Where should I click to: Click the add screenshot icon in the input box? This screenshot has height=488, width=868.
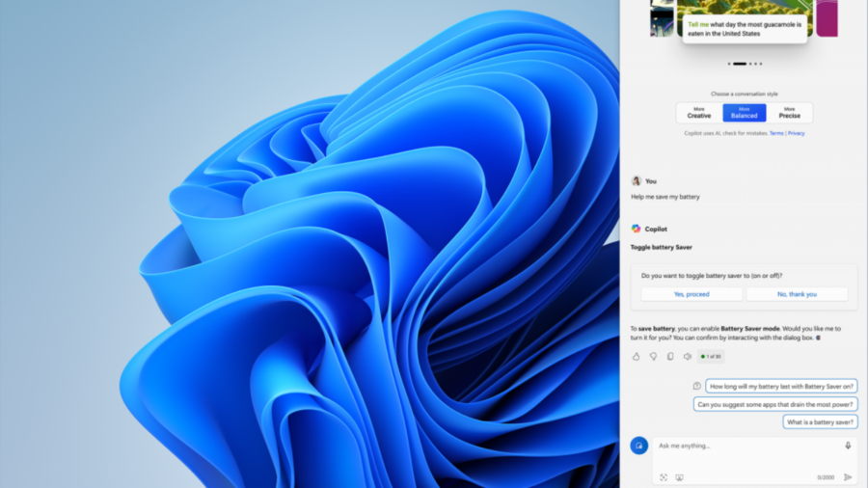pyautogui.click(x=664, y=476)
